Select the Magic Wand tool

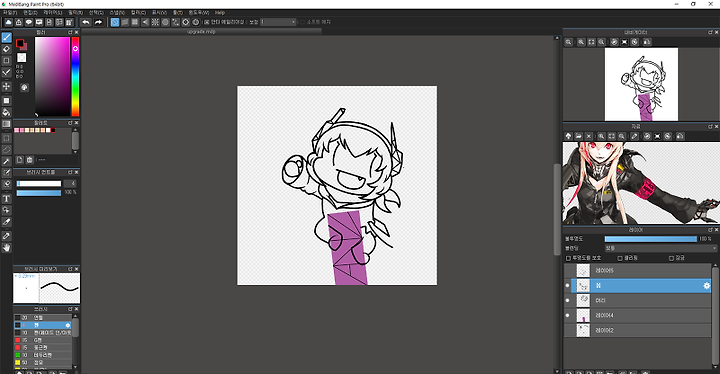pos(6,161)
